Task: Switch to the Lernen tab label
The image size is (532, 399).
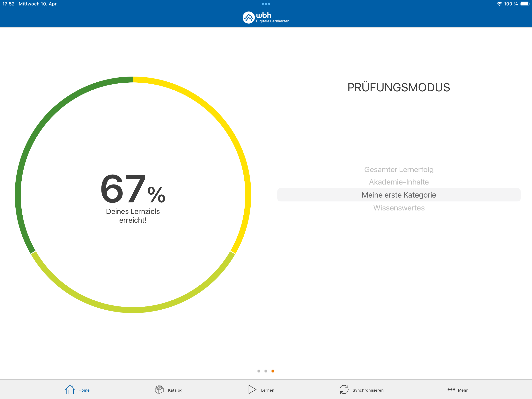Action: point(267,390)
